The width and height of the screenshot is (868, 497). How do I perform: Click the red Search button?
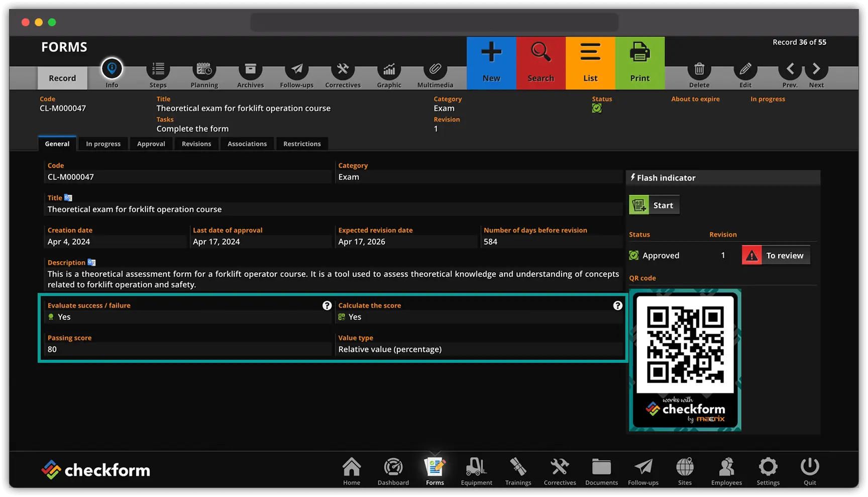[x=540, y=63]
